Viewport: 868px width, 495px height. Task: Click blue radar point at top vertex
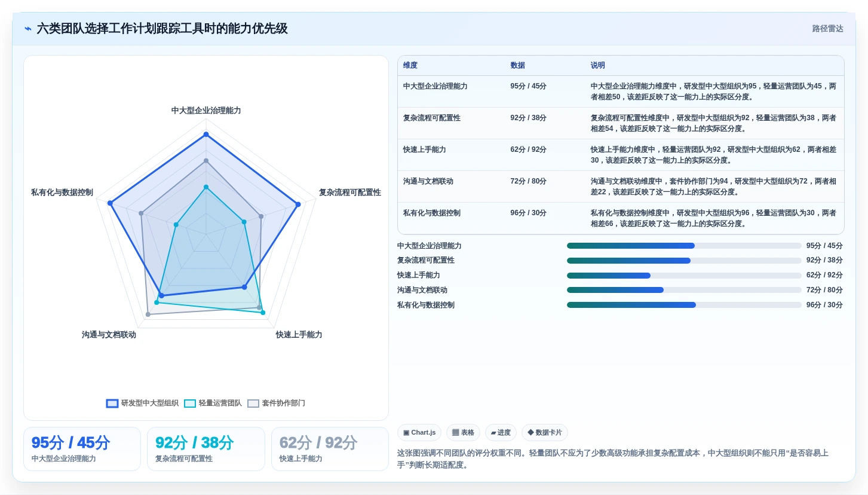pos(206,135)
